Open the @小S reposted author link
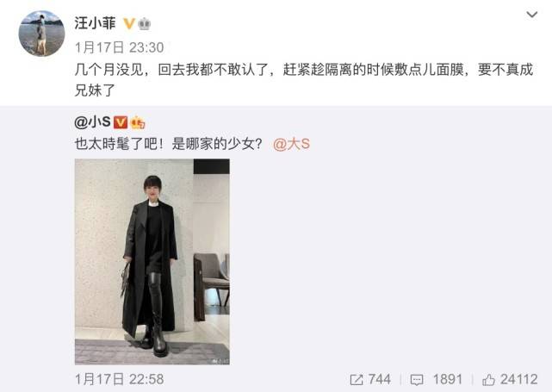This screenshot has height=392, width=552. [x=93, y=122]
